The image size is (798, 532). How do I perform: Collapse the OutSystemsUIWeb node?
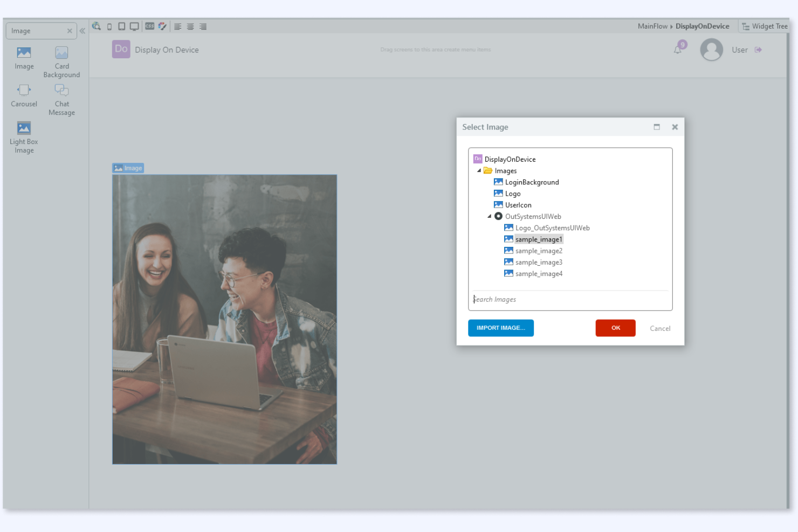coord(489,216)
